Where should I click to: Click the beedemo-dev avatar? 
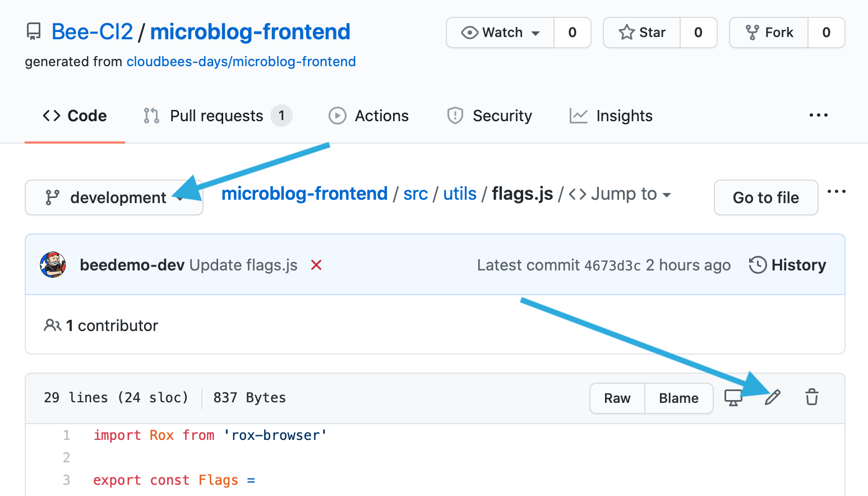[53, 264]
